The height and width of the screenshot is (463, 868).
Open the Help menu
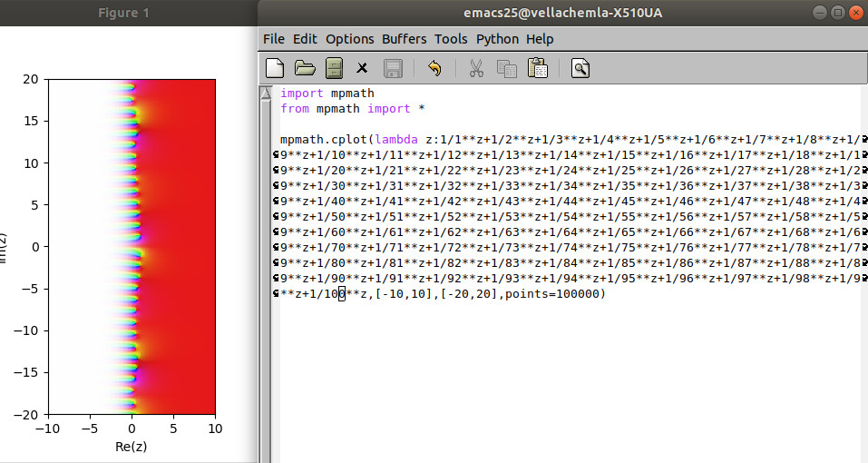[x=540, y=39]
